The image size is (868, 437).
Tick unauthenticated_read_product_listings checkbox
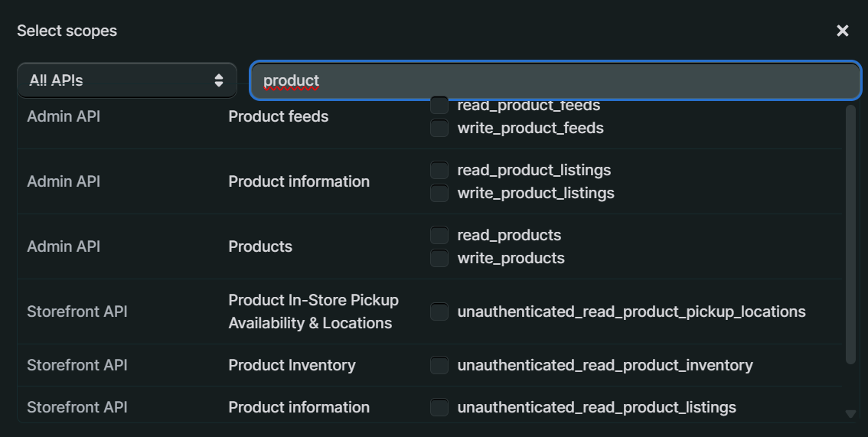tap(439, 408)
